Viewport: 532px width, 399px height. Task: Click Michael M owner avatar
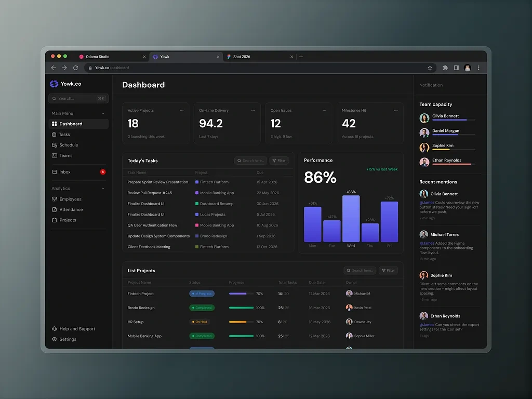(x=349, y=294)
